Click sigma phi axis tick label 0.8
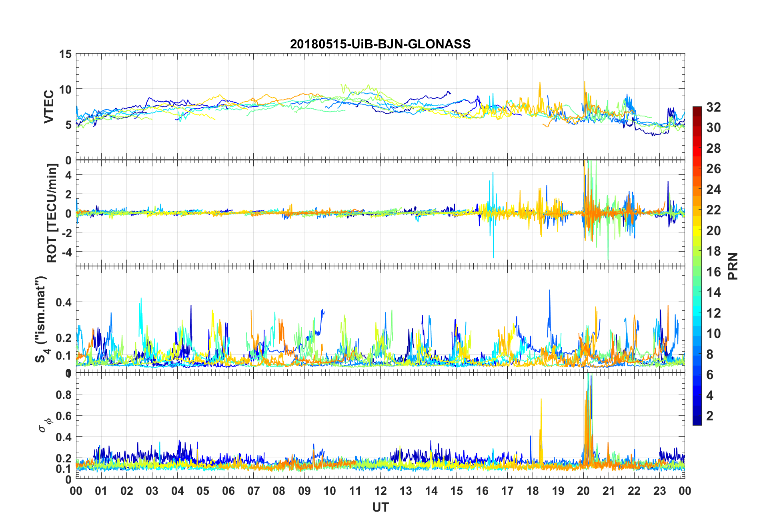 63,394
